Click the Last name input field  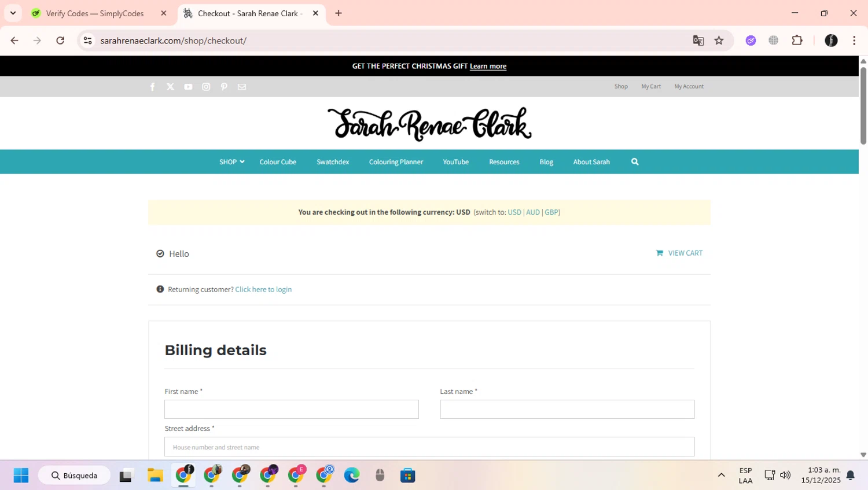click(567, 410)
